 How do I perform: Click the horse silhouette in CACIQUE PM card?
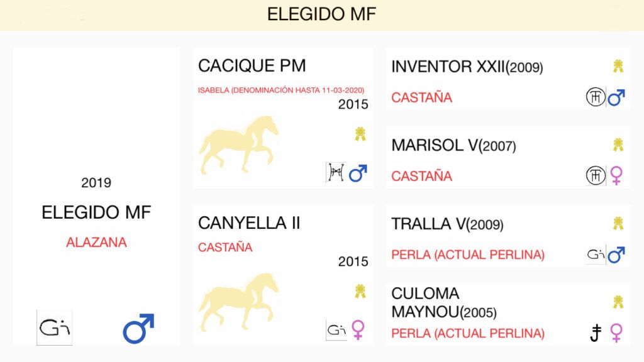click(x=238, y=145)
